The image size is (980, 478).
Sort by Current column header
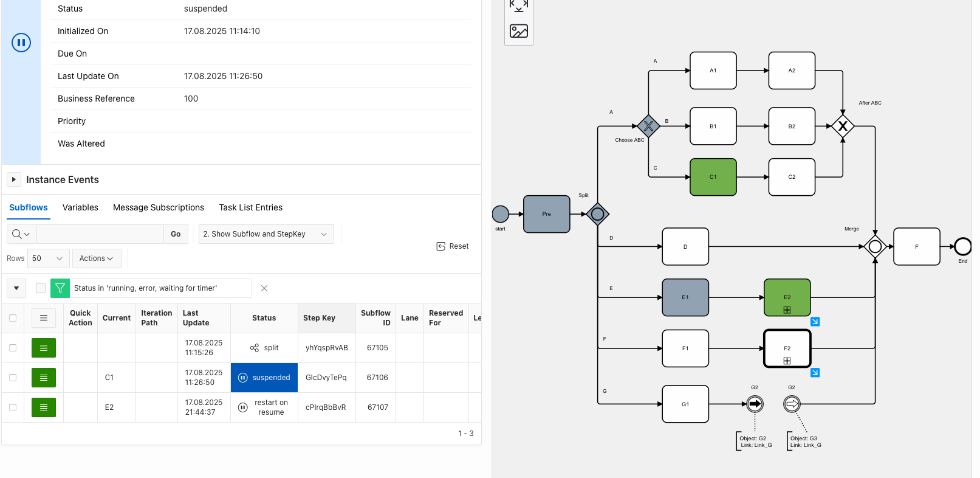click(117, 318)
